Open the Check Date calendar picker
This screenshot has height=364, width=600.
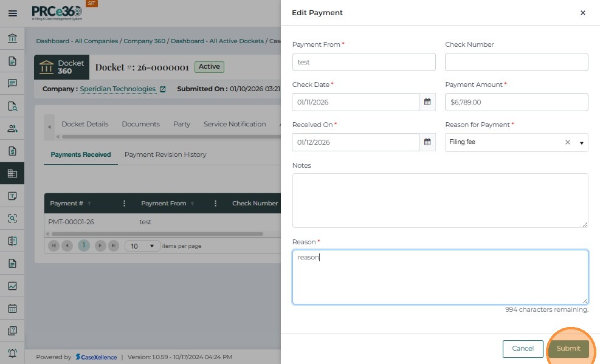click(x=427, y=102)
